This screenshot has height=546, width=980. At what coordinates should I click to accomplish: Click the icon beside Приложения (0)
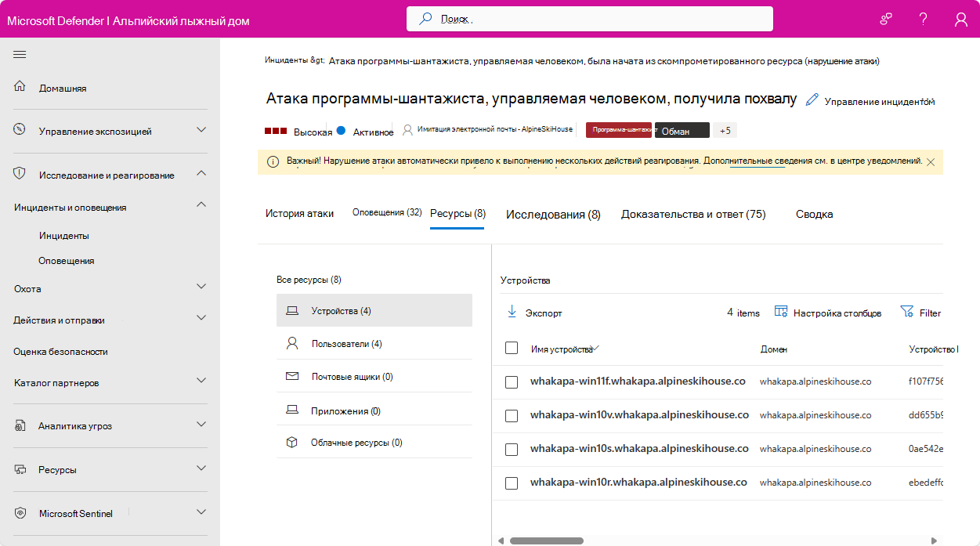292,410
